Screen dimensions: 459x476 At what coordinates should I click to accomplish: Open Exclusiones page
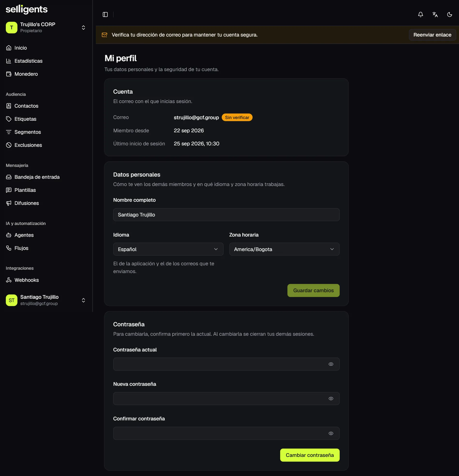46,145
